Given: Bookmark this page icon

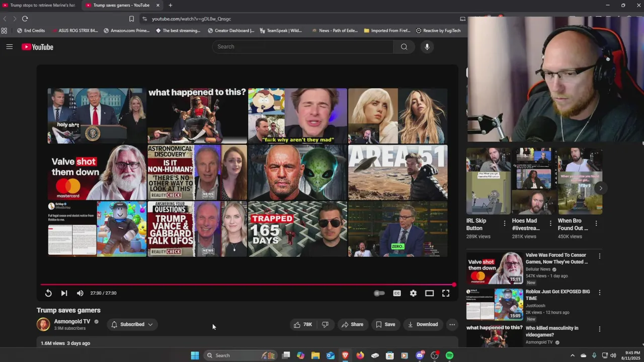Looking at the screenshot, I should [x=131, y=19].
